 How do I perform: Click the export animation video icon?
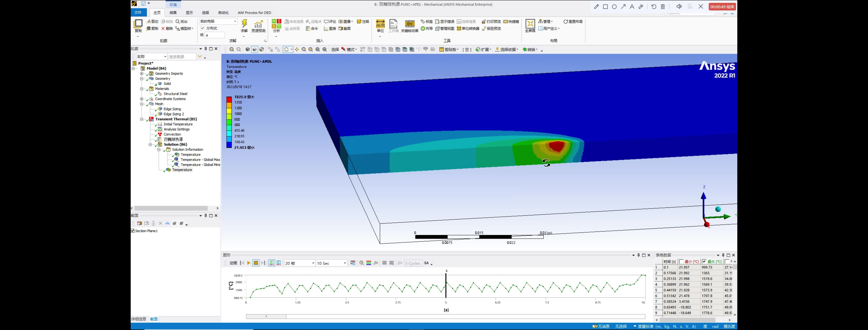click(352, 263)
